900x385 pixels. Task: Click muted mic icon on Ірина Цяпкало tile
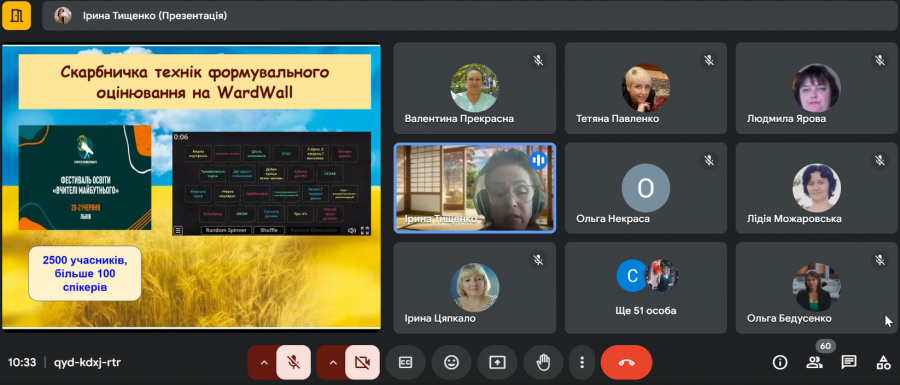point(538,260)
